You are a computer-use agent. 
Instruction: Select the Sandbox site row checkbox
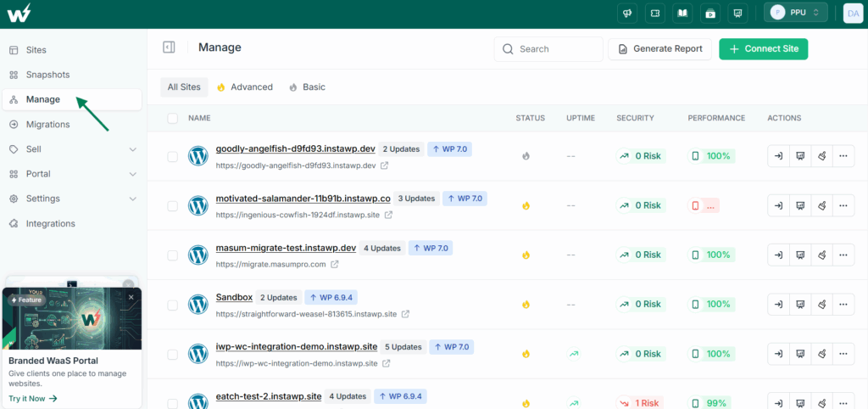[173, 305]
